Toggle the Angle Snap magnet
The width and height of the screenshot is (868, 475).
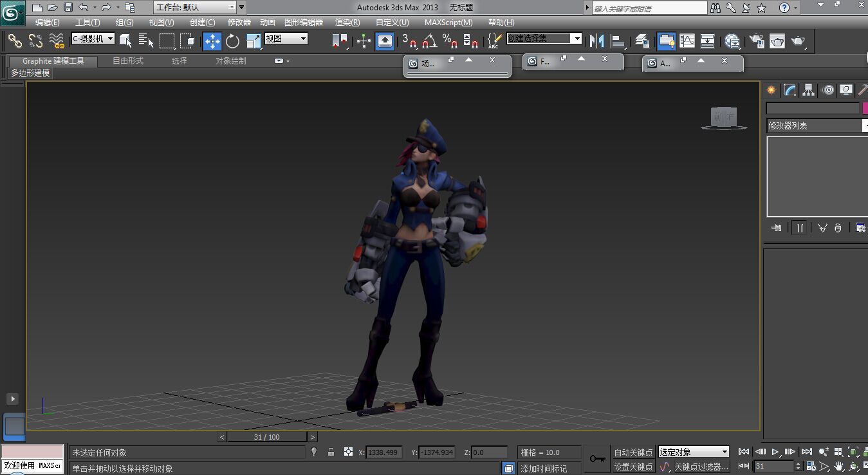click(430, 41)
